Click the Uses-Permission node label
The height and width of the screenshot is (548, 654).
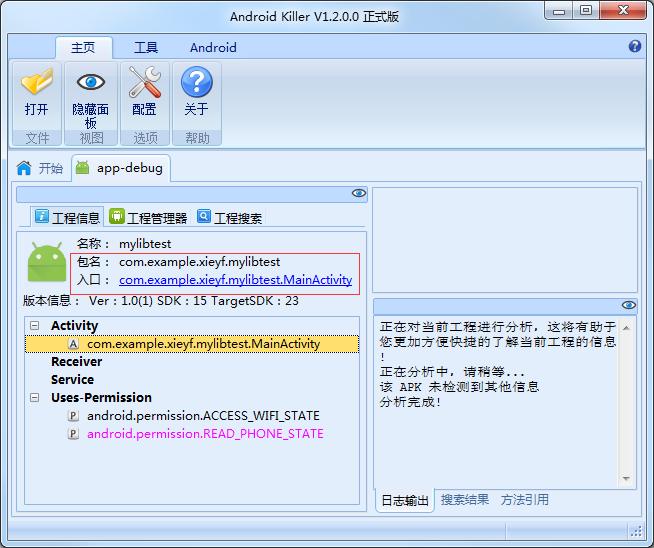click(x=101, y=397)
